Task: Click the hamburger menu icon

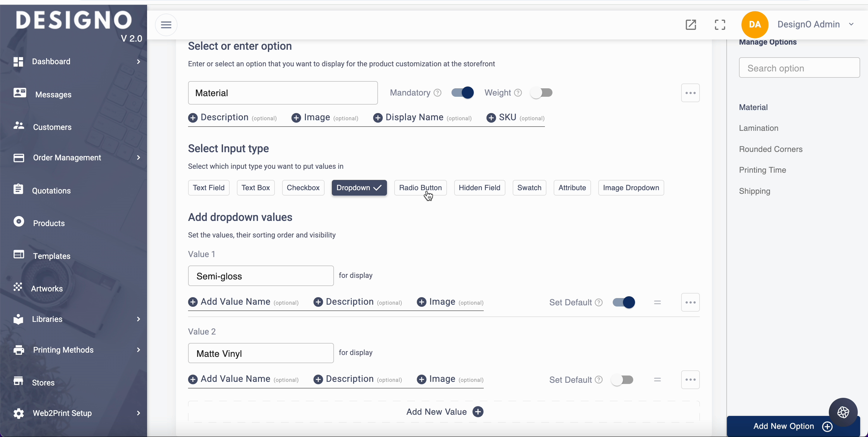Action: pos(166,25)
